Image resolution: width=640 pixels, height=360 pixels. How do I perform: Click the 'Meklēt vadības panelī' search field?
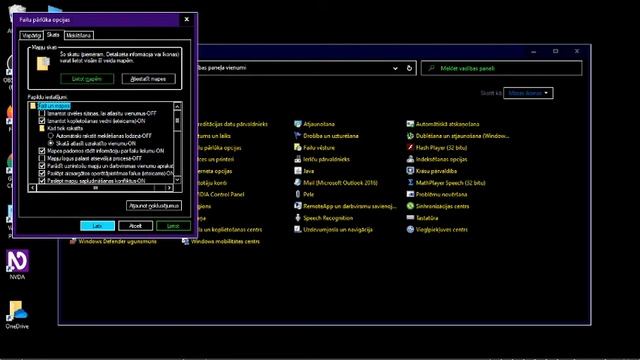502,68
